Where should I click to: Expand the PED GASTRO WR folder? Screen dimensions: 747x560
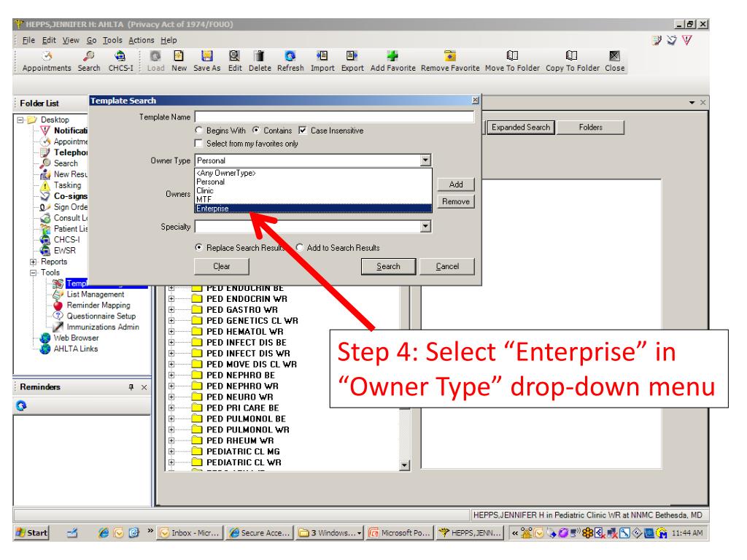171,310
